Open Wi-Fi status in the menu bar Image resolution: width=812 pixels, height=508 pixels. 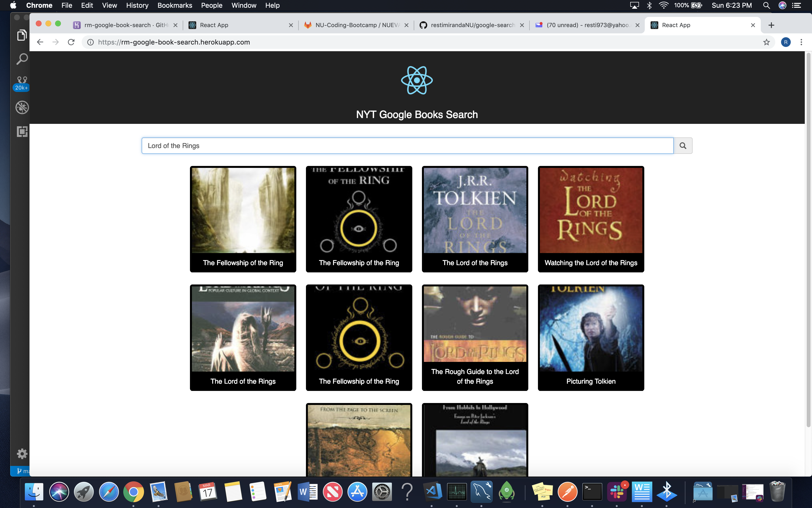click(x=663, y=5)
